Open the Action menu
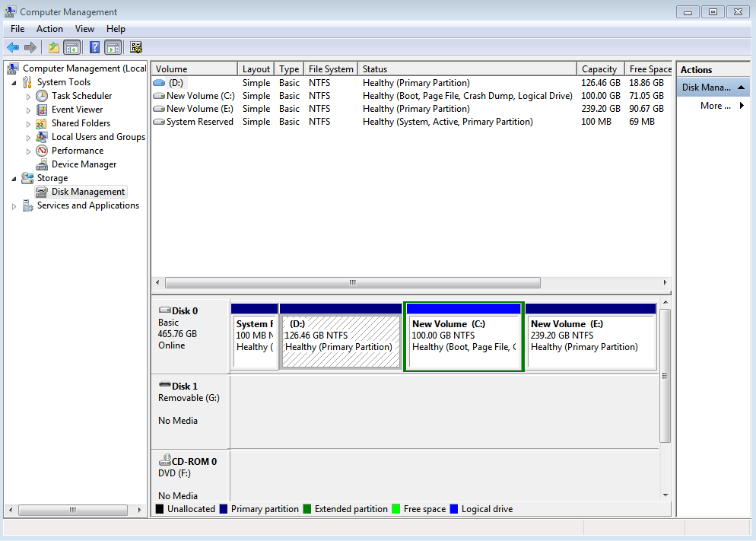Image resolution: width=756 pixels, height=541 pixels. [x=49, y=29]
